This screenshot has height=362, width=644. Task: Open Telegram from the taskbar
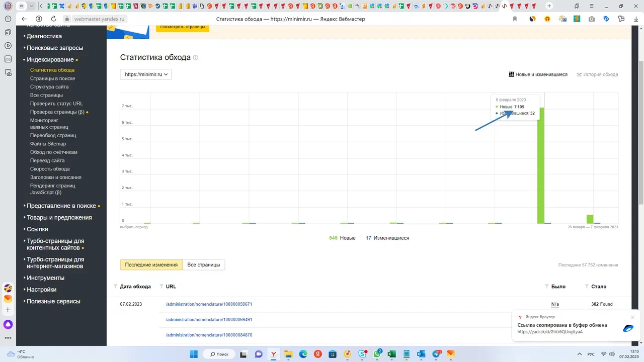tap(436, 354)
